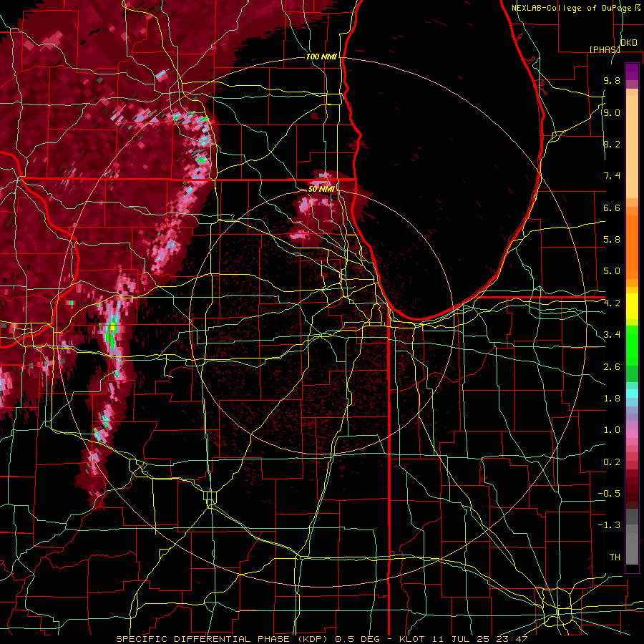The image size is (644, 644).
Task: Click the bright green color bar segment
Action: point(632,345)
